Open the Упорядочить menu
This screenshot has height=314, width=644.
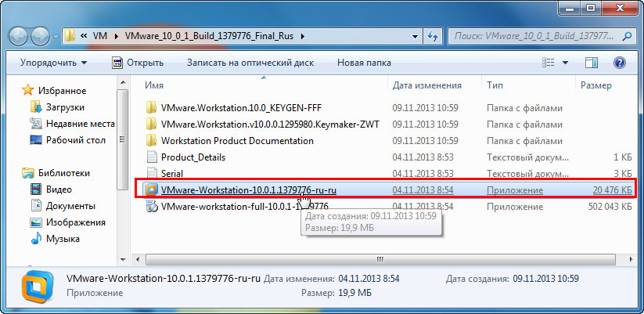(x=53, y=63)
